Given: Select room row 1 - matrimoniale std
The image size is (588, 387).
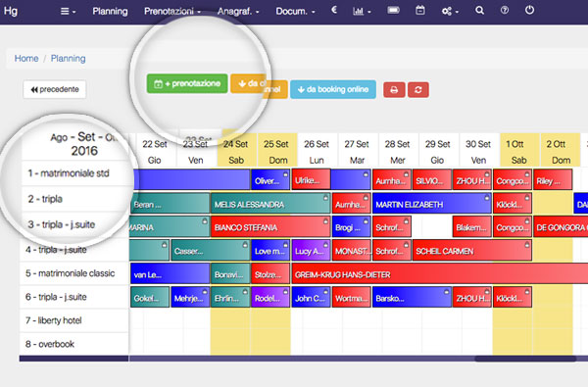Looking at the screenshot, I should coord(74,173).
